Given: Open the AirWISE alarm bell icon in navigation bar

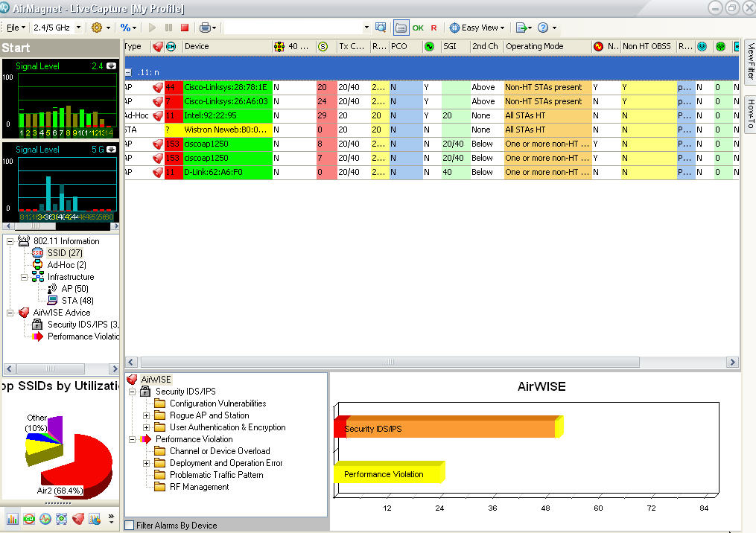Looking at the screenshot, I should click(x=78, y=519).
